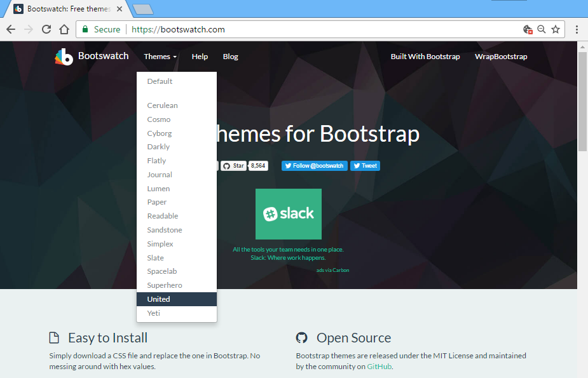This screenshot has width=588, height=378.
Task: Open the Chrome three-dot menu
Action: (x=577, y=29)
